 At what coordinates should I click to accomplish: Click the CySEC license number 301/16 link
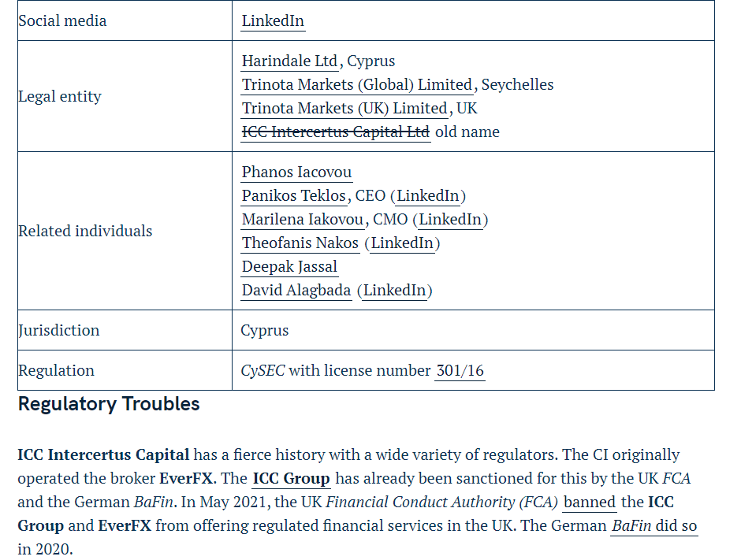tap(460, 371)
